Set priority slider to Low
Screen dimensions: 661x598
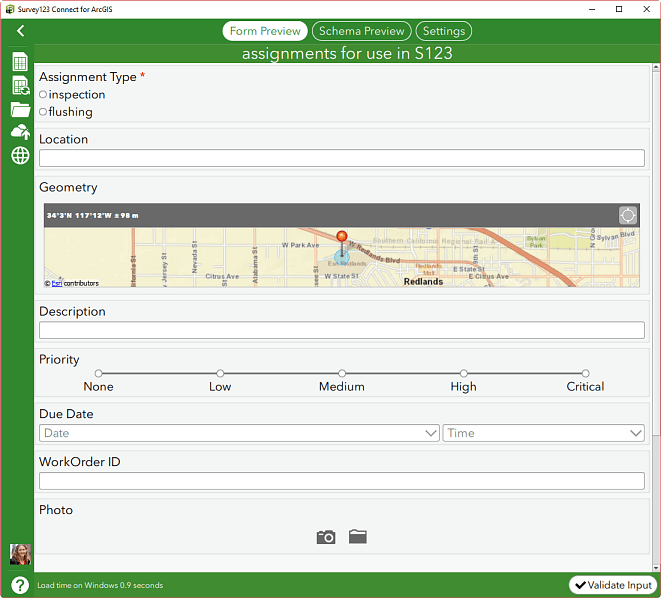pos(220,373)
